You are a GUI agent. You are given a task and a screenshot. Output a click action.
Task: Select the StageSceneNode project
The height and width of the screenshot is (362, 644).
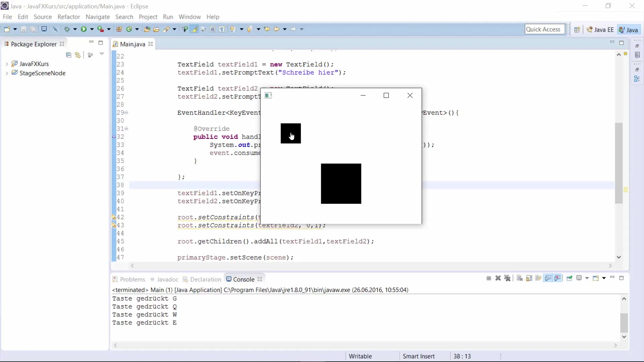coord(42,73)
